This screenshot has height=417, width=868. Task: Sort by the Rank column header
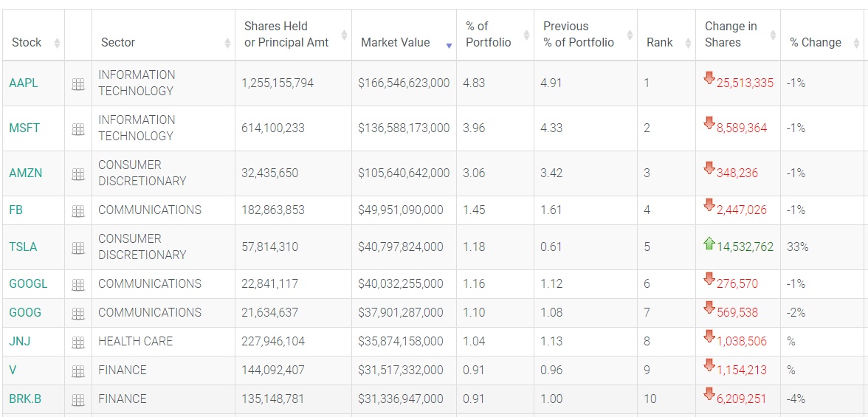pos(659,43)
